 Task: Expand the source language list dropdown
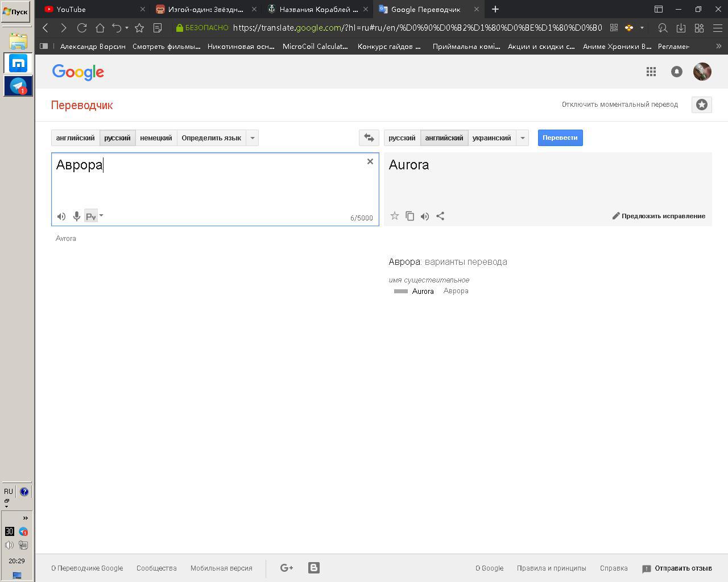253,138
